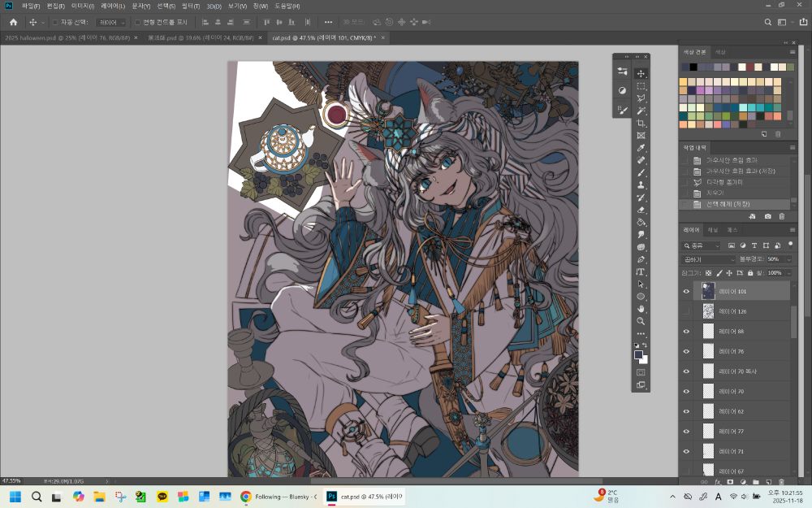The width and height of the screenshot is (812, 508).
Task: Hide 레이어 62 with its eye icon
Action: click(686, 411)
